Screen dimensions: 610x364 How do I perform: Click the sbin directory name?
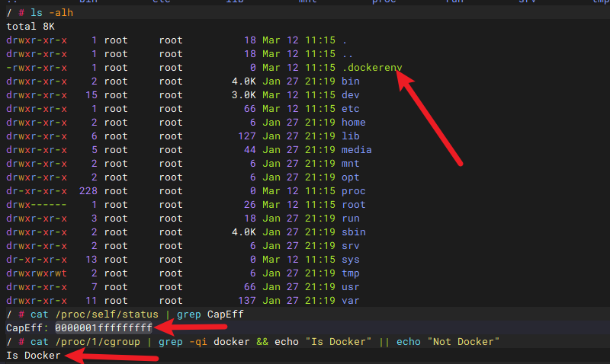354,232
